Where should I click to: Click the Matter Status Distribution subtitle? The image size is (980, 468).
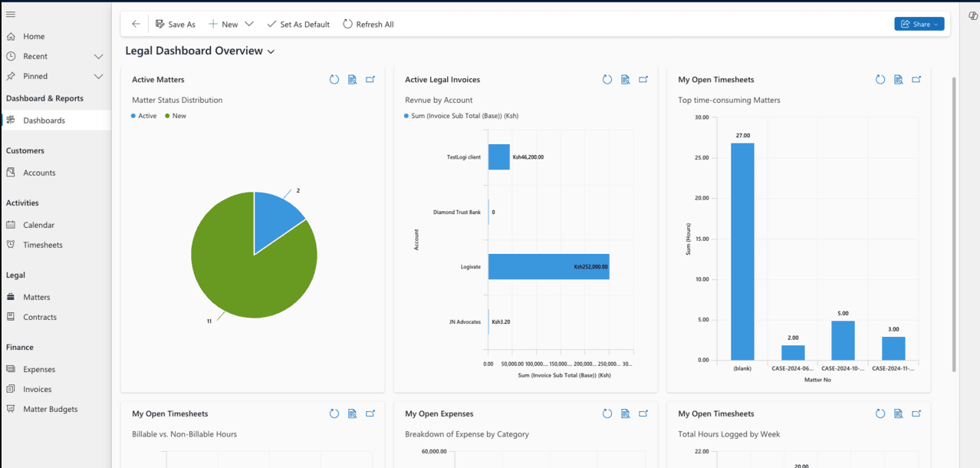[x=177, y=100]
